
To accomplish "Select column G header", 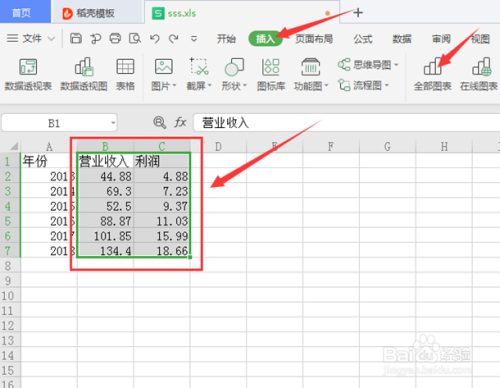I will [387, 146].
